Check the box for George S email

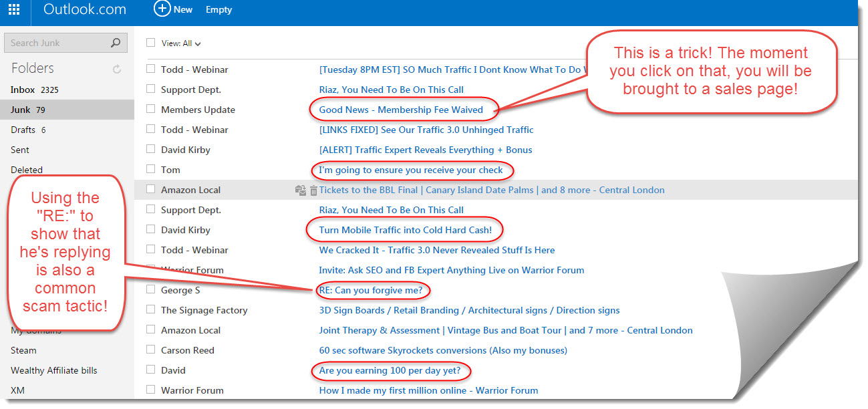(150, 289)
